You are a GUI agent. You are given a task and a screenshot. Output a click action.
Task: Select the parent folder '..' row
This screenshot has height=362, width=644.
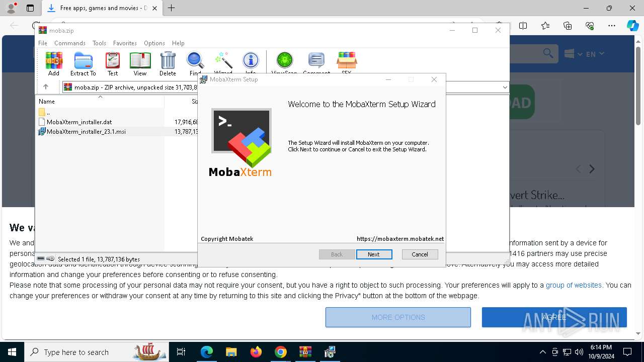pos(48,112)
